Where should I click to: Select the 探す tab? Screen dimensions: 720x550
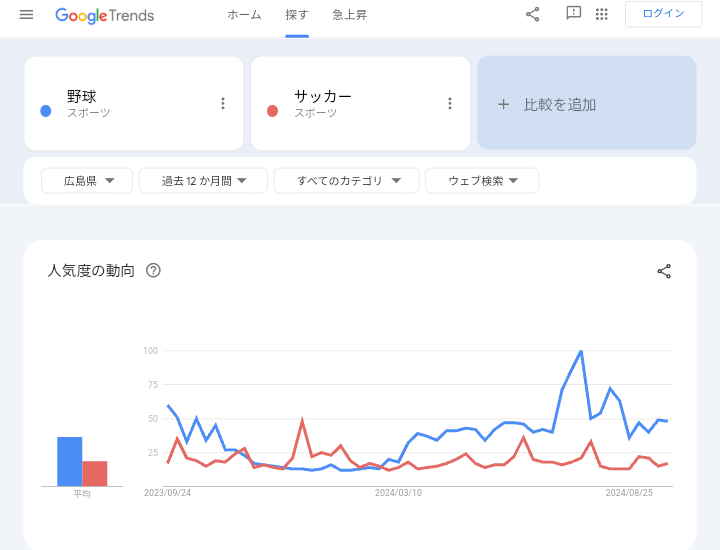297,15
